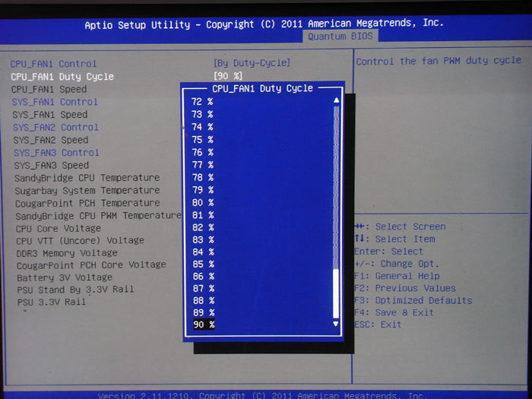Click the scroll down arrow in duty cycle popup
532x399 pixels.
point(337,324)
